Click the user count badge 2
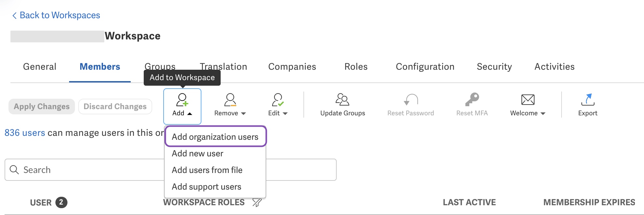Screen dimensions: 644x215 coord(61,202)
